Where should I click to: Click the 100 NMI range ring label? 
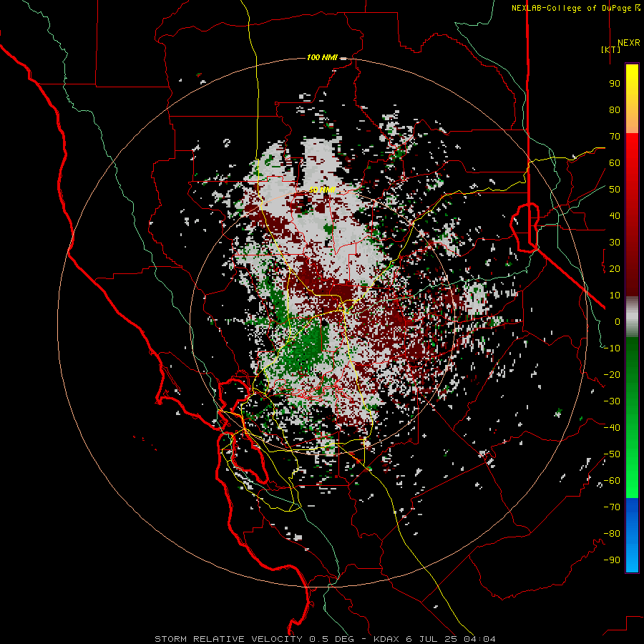tap(322, 57)
